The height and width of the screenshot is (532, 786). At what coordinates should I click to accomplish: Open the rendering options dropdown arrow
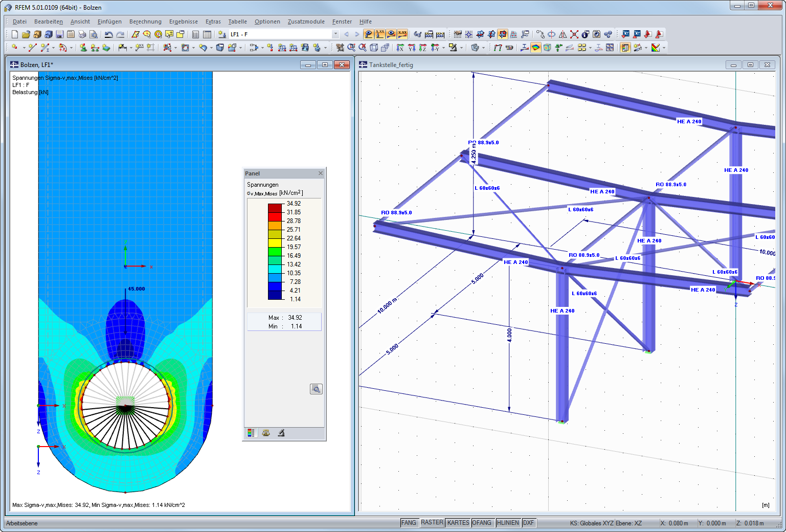click(483, 48)
